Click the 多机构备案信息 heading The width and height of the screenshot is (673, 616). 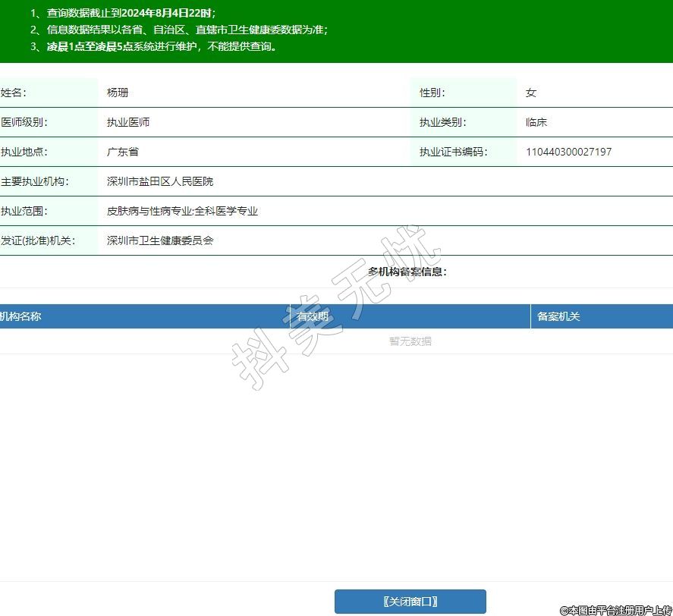[407, 272]
